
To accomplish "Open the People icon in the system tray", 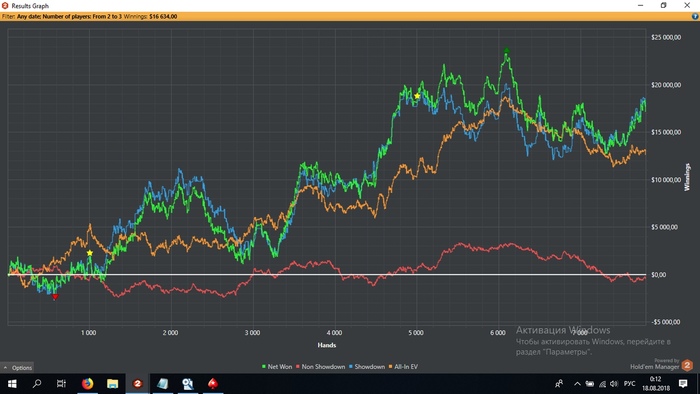I will pos(559,384).
